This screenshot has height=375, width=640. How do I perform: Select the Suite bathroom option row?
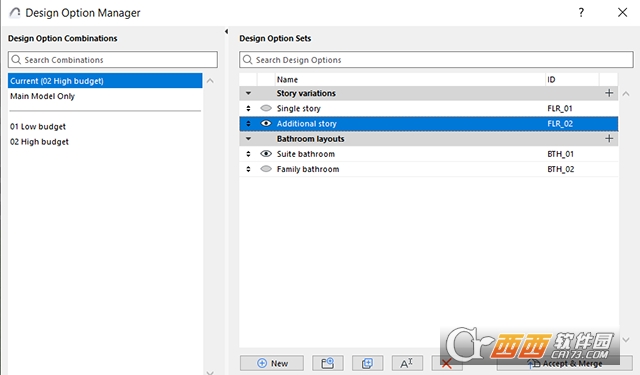tap(429, 154)
